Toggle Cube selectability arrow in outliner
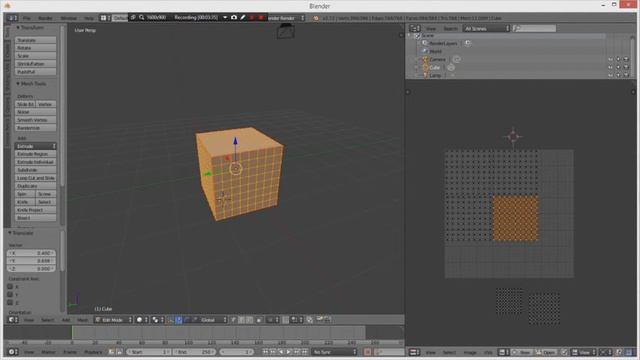The height and width of the screenshot is (360, 640). pyautogui.click(x=618, y=67)
